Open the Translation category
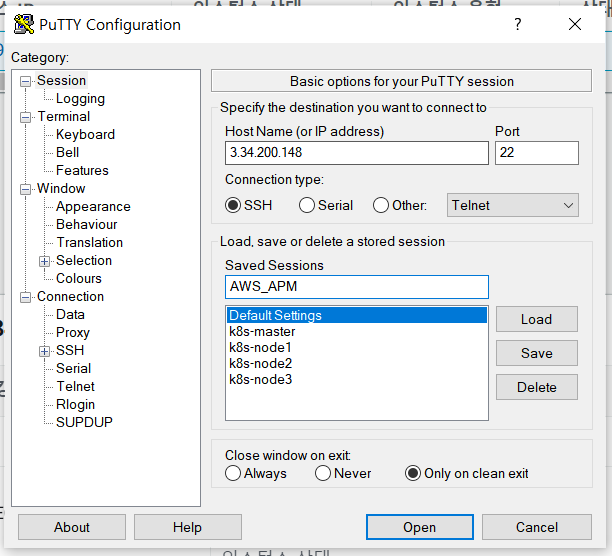The image size is (612, 556). click(x=90, y=242)
